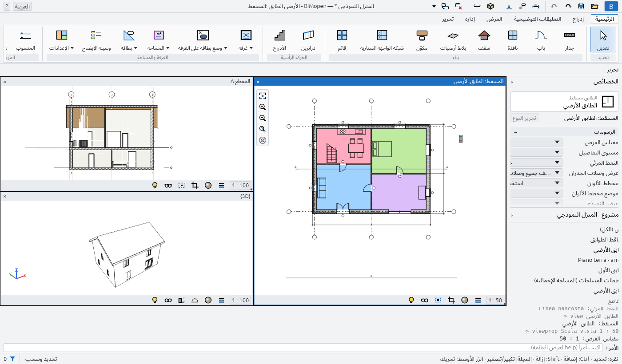
Task: Click the command (الأمر) input field
Action: point(303,348)
